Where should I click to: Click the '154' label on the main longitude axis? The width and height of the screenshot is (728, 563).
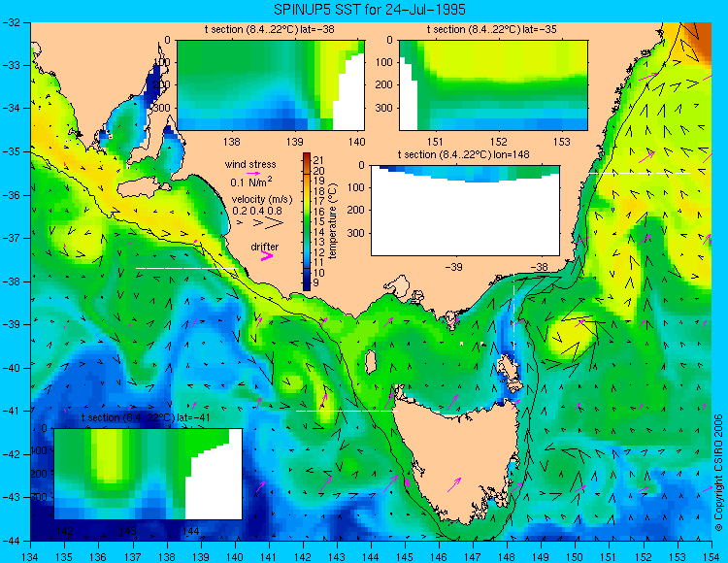[711, 557]
